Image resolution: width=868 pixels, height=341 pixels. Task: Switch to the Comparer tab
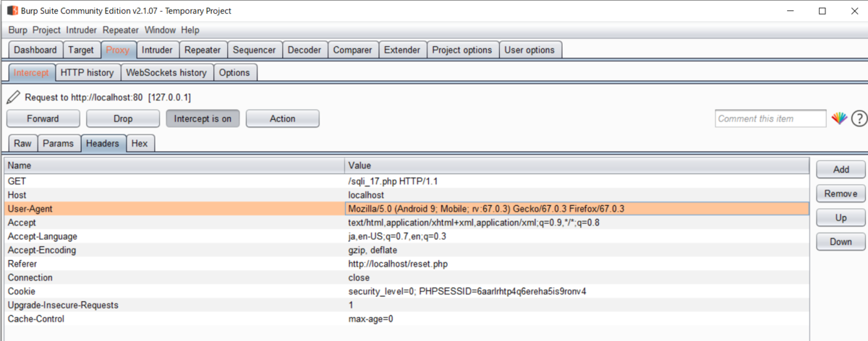(352, 50)
